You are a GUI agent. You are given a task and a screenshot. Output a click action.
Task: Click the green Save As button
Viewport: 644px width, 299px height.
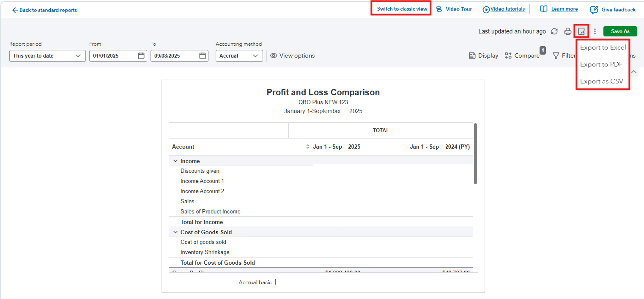[620, 31]
